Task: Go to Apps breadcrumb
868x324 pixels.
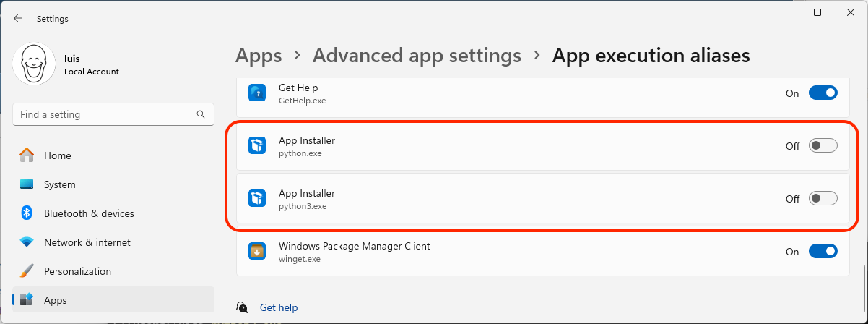Action: [259, 56]
